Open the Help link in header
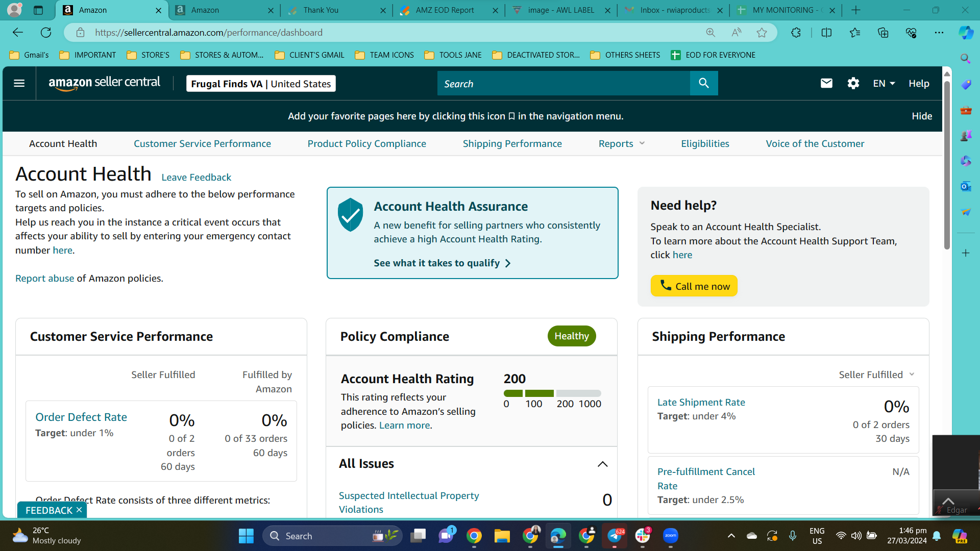 [x=919, y=83]
